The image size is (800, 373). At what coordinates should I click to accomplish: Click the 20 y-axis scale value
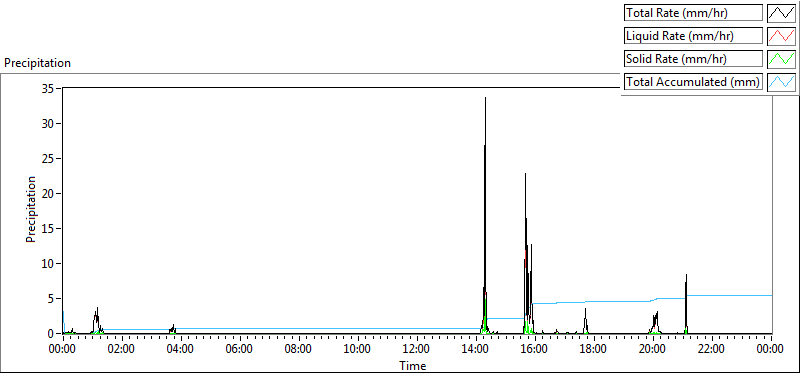(x=49, y=193)
